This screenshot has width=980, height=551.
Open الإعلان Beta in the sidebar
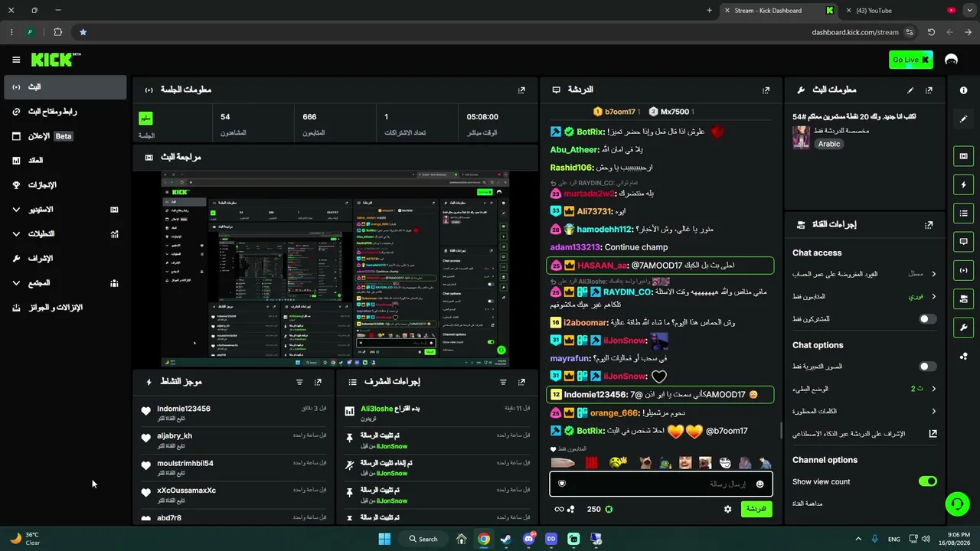point(65,135)
